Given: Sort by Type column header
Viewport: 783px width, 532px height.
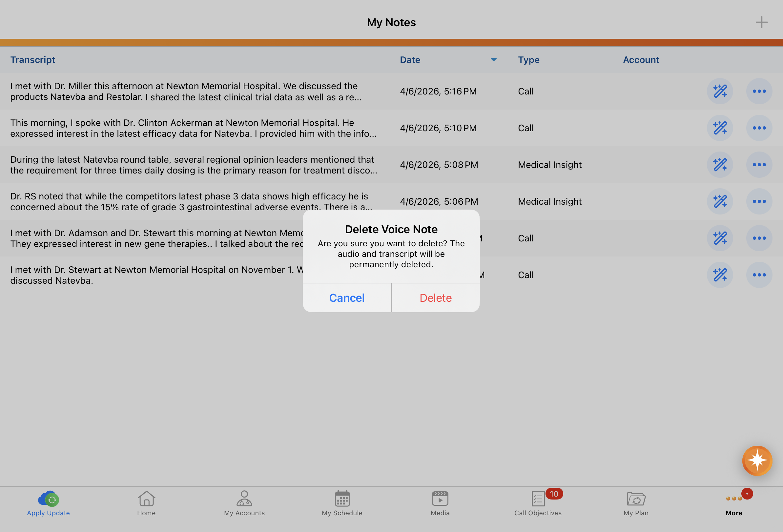Looking at the screenshot, I should (528, 60).
